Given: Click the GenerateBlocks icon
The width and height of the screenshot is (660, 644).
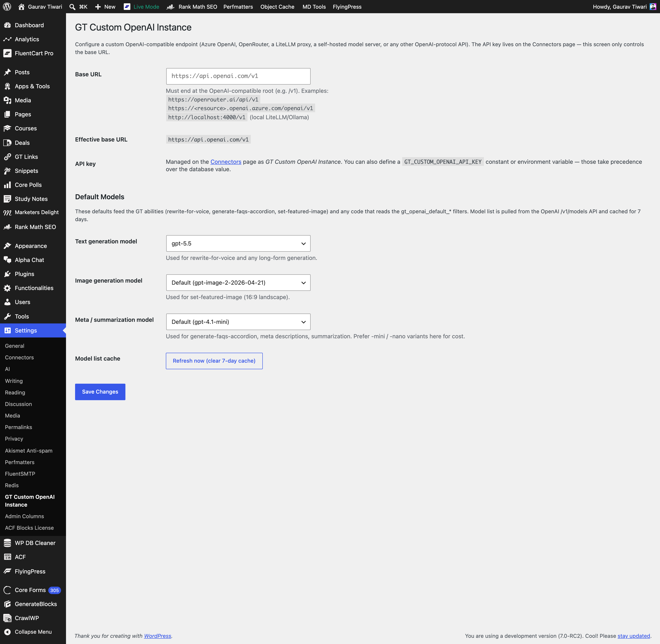Looking at the screenshot, I should (7, 604).
